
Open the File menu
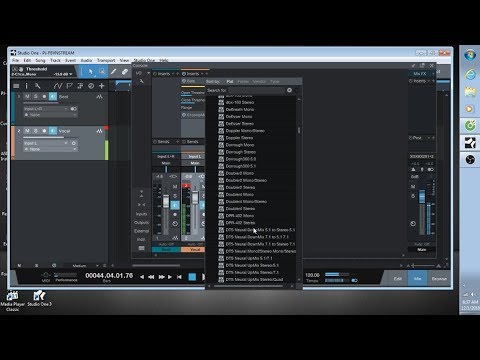coord(16,60)
